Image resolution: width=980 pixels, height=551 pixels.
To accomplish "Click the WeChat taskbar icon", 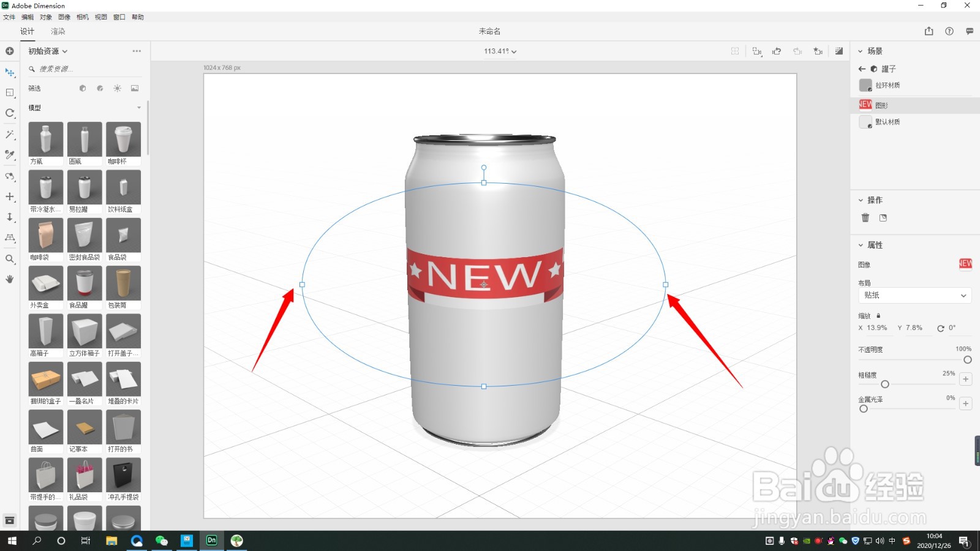I will pos(162,541).
